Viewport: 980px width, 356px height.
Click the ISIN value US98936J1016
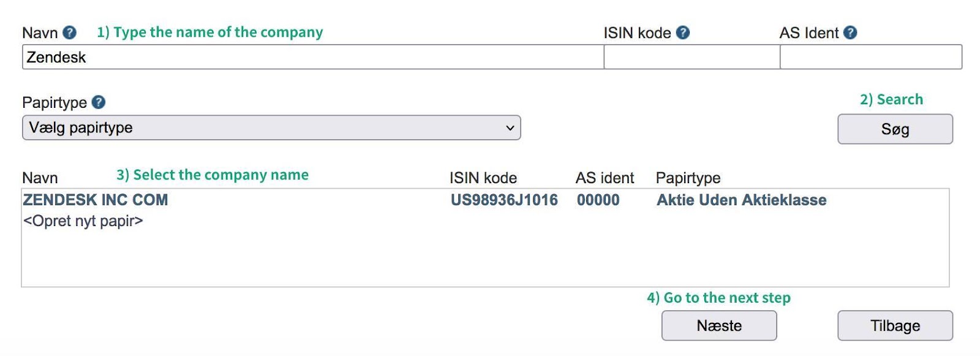[x=504, y=200]
